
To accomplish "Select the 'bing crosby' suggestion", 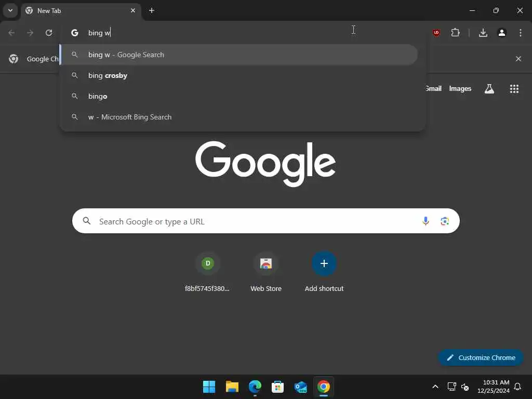I will (x=239, y=75).
